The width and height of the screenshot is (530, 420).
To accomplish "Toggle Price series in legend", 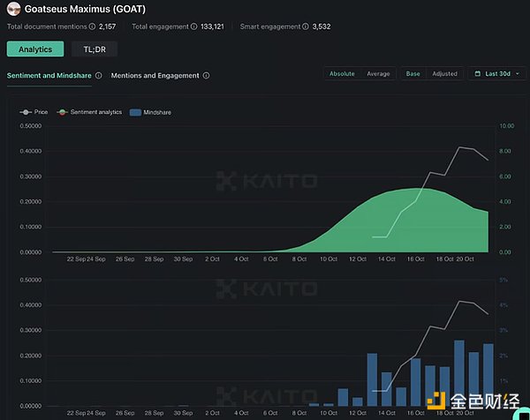I will 34,112.
